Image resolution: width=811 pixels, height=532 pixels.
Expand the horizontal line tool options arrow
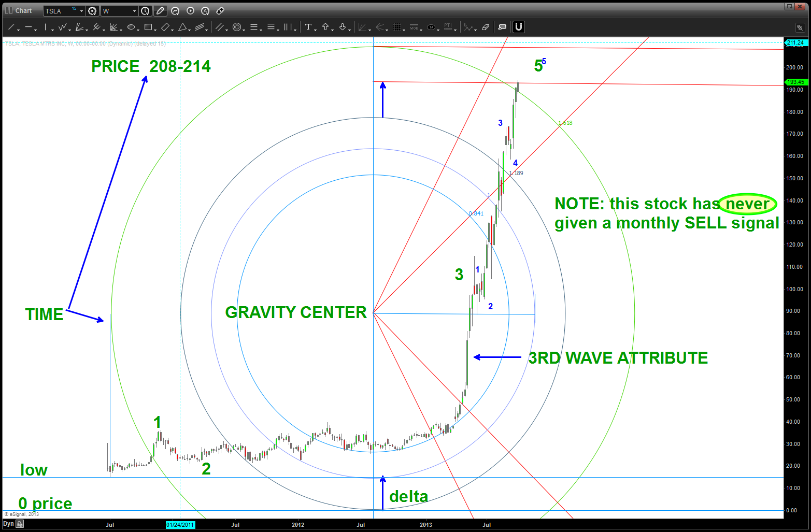pyautogui.click(x=35, y=30)
